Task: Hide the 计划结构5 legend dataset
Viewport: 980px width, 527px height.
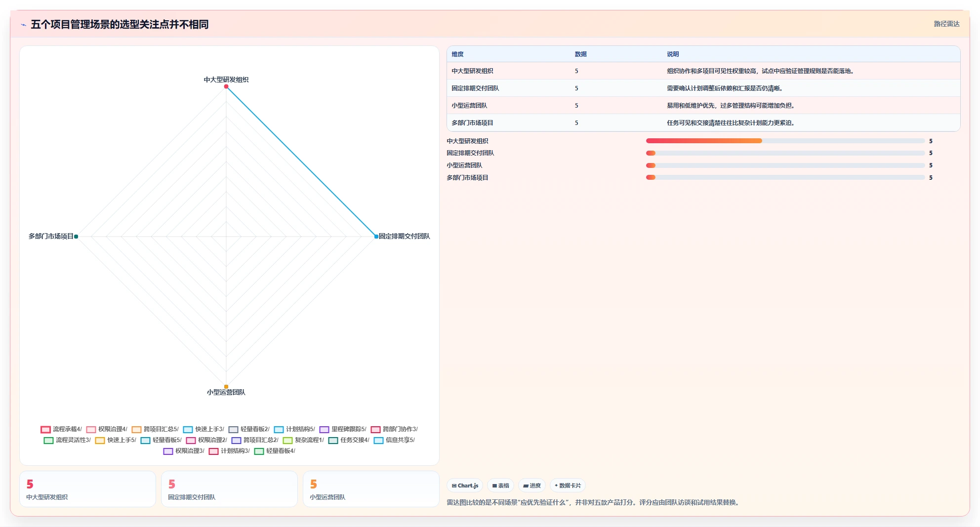Action: [x=294, y=429]
